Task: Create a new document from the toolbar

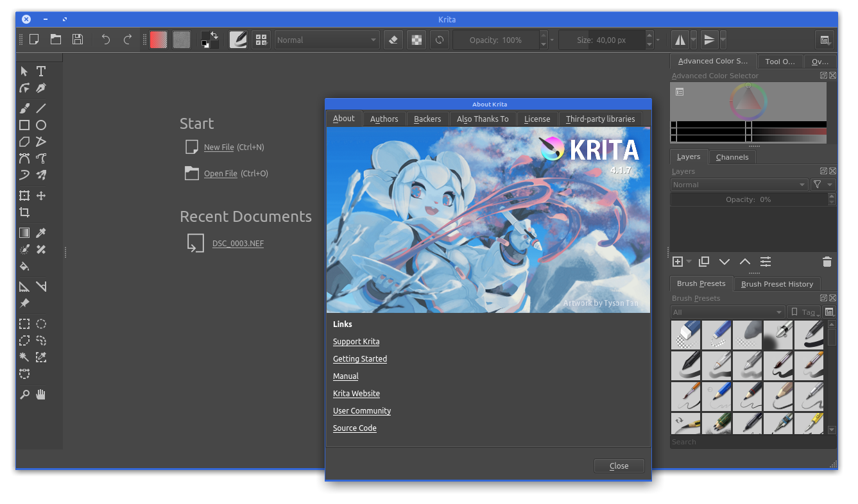Action: point(34,40)
